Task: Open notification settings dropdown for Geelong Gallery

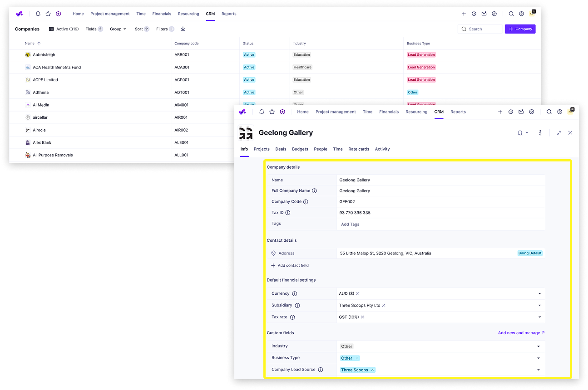Action: point(523,133)
